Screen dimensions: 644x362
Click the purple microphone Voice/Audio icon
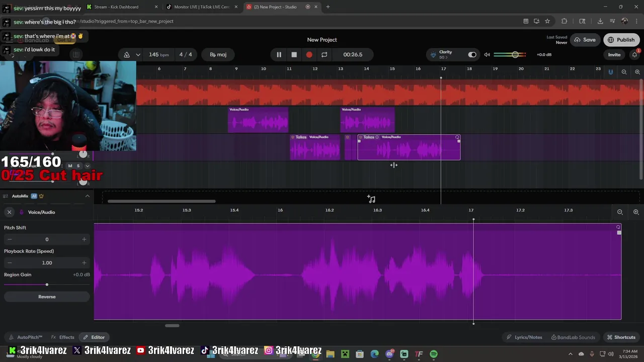pyautogui.click(x=22, y=212)
